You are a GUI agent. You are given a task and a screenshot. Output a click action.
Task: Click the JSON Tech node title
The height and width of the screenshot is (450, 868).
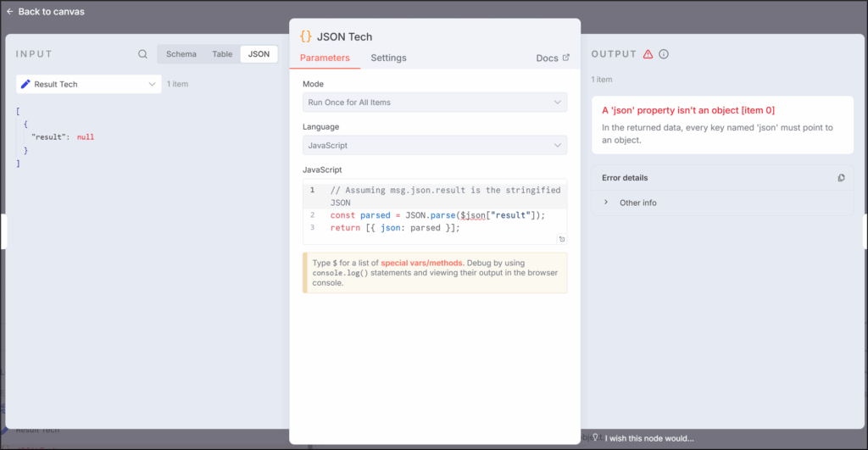344,36
